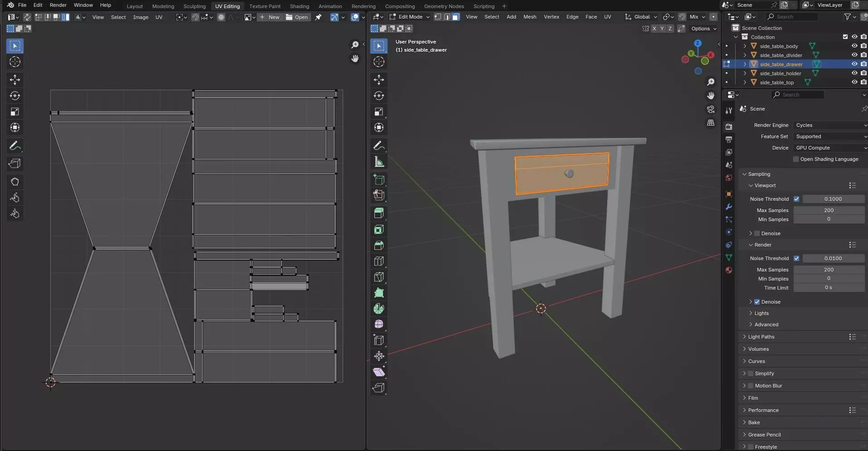Select the Grab tool in UV editor

click(15, 182)
